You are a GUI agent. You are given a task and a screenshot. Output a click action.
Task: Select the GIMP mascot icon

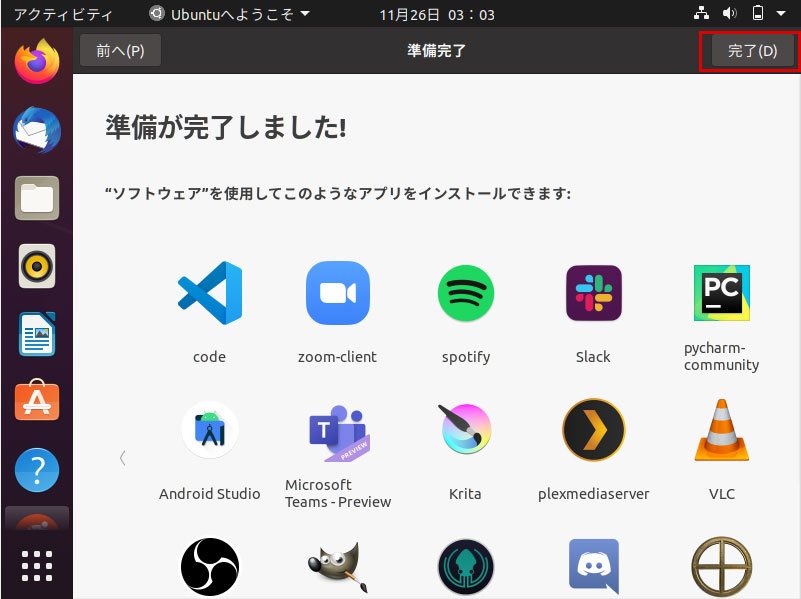tap(338, 567)
